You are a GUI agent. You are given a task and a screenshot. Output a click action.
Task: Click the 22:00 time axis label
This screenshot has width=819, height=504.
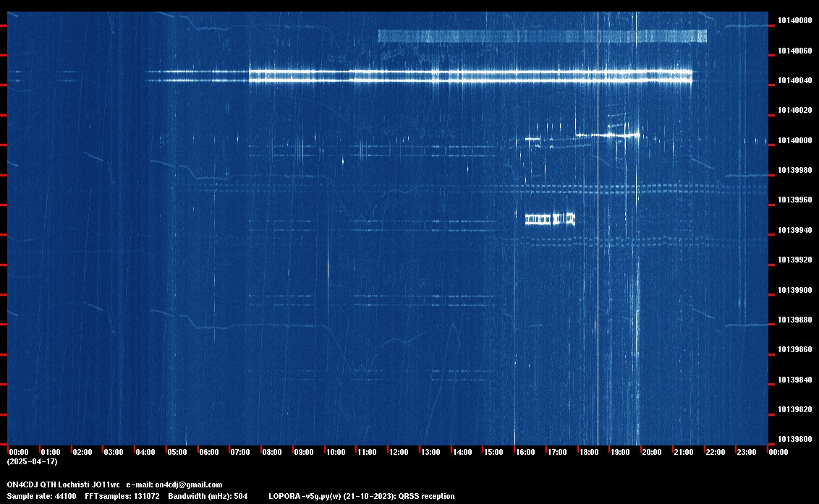[x=716, y=452]
